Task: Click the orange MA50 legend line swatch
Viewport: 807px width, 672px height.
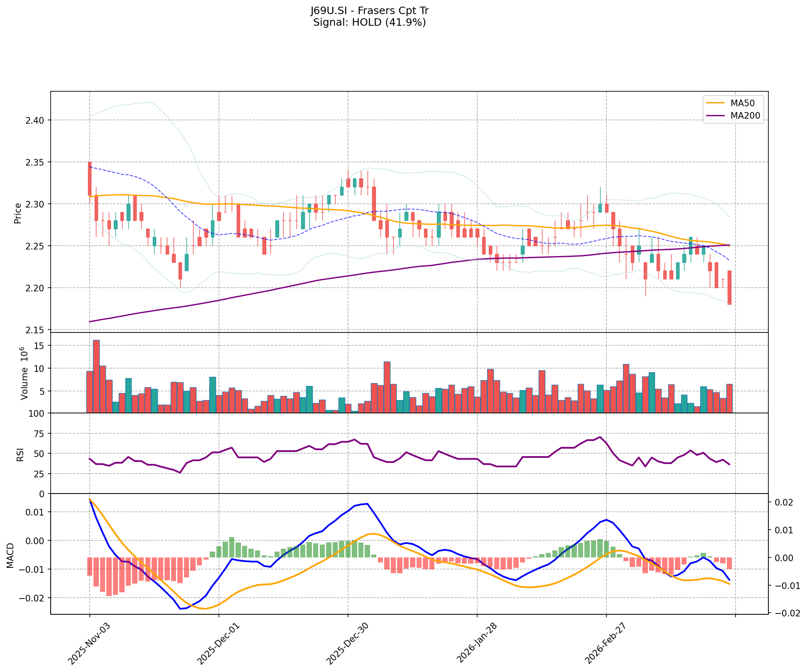Action: 715,103
